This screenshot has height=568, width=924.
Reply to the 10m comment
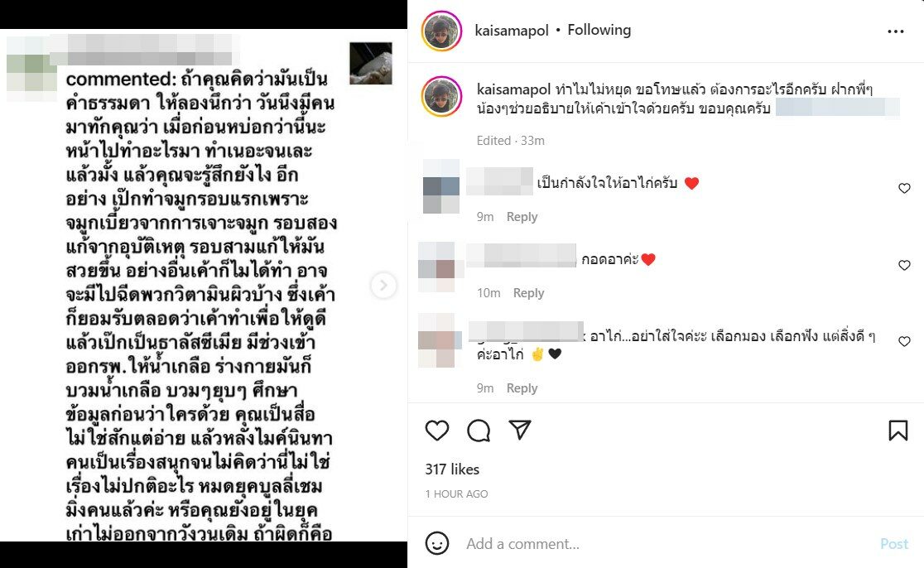(528, 293)
